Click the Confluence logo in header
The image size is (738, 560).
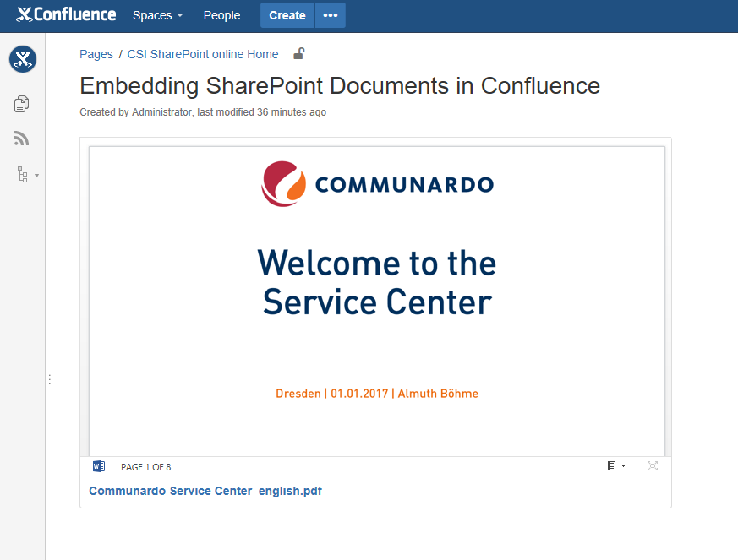[66, 15]
